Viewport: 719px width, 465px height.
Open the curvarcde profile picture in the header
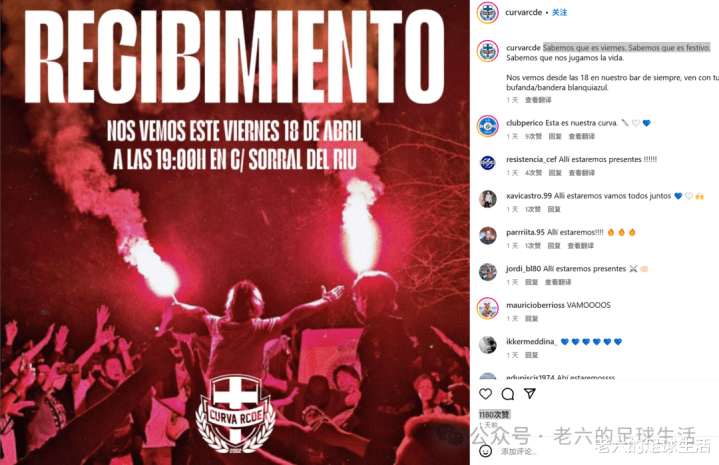click(x=487, y=12)
